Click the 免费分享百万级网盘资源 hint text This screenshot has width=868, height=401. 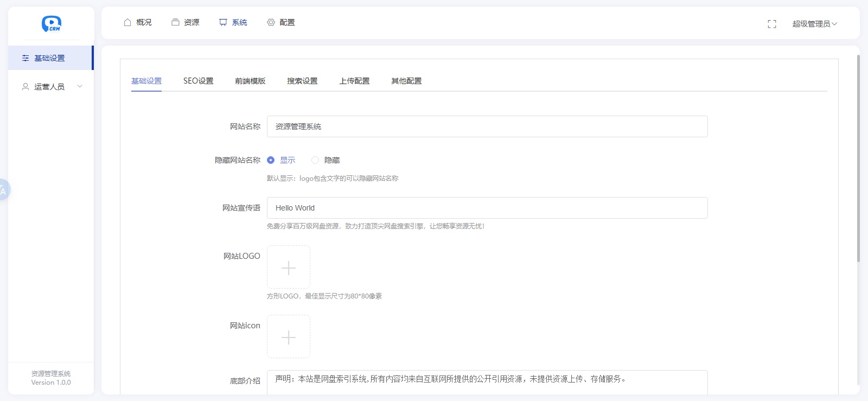point(375,226)
